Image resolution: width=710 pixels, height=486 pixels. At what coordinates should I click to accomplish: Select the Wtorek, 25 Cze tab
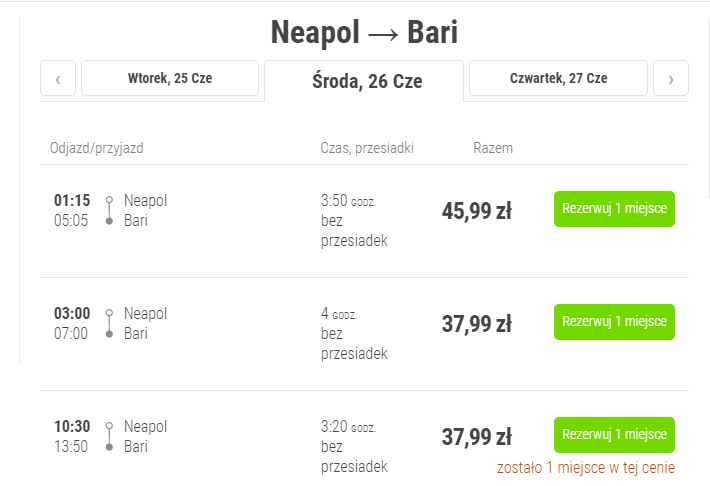pos(170,78)
